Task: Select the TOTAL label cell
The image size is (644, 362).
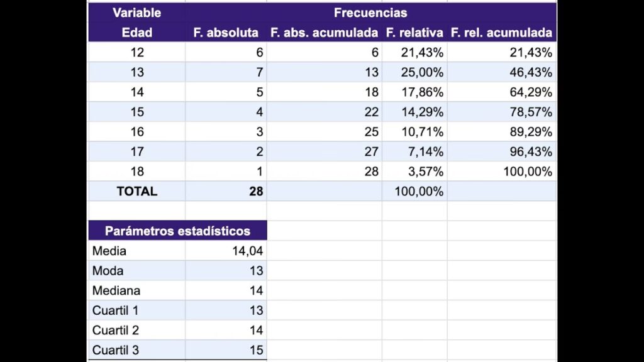Action: (x=136, y=191)
